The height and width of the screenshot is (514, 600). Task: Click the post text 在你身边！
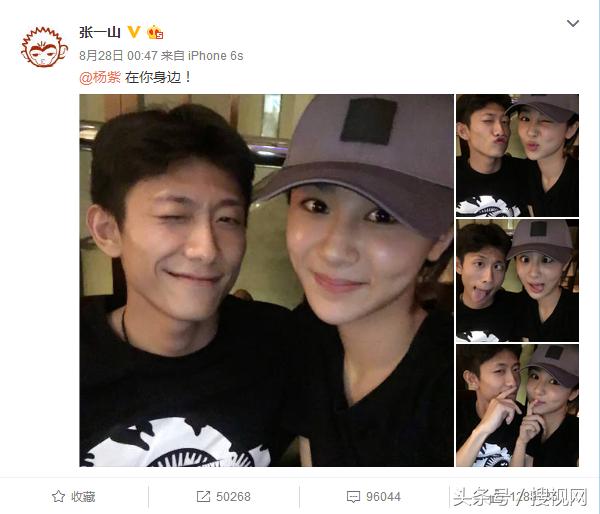158,77
